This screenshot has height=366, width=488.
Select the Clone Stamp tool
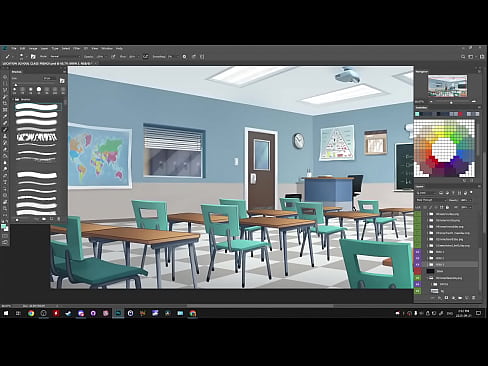pyautogui.click(x=5, y=136)
